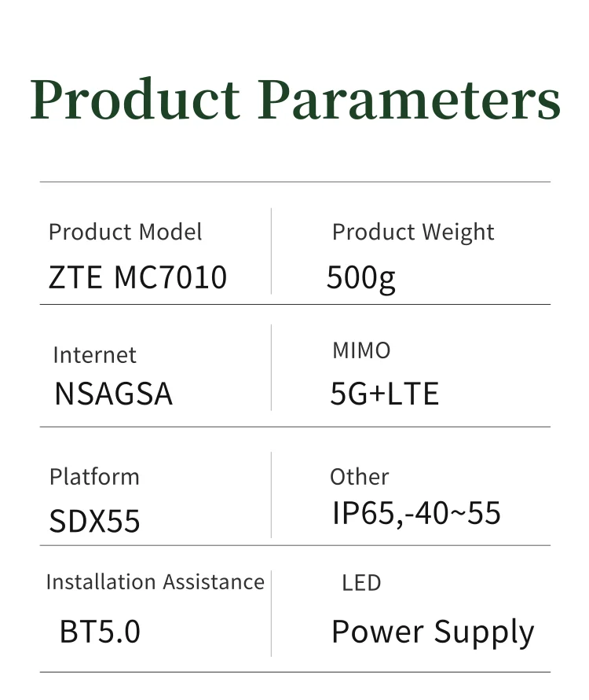Image resolution: width=589 pixels, height=700 pixels.
Task: Select the "Platform" label
Action: point(94,477)
